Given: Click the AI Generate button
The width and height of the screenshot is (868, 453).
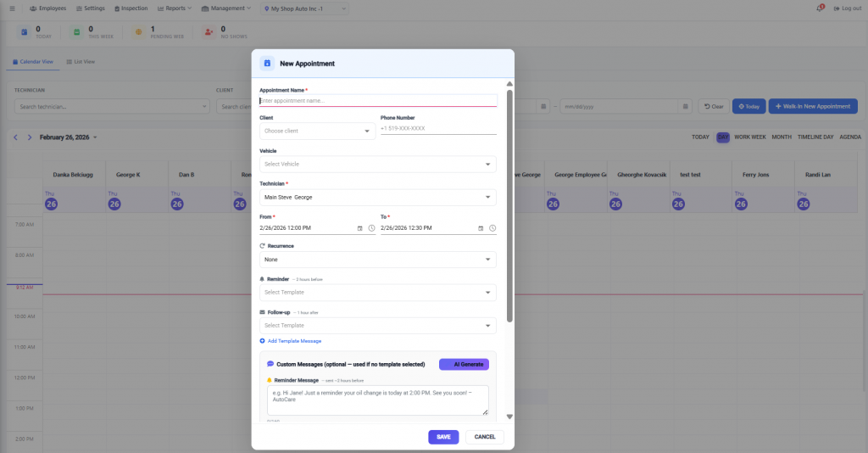Looking at the screenshot, I should point(464,364).
